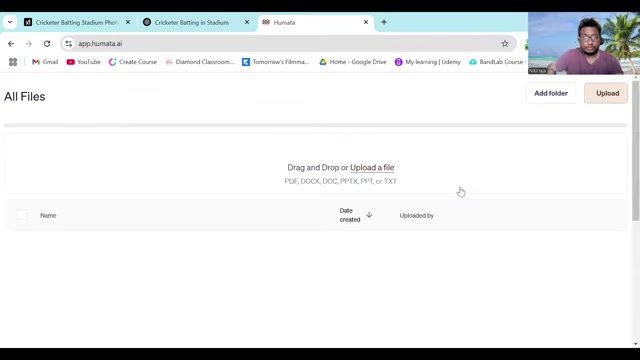Screen dimensions: 640x360
Task: Open the tab search dropdown chevron
Action: [10, 22]
